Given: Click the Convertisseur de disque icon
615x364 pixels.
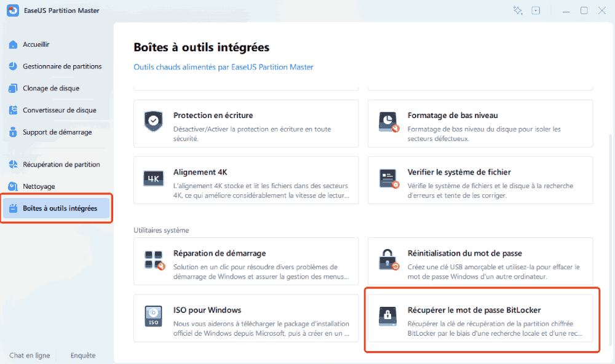Looking at the screenshot, I should click(x=13, y=110).
